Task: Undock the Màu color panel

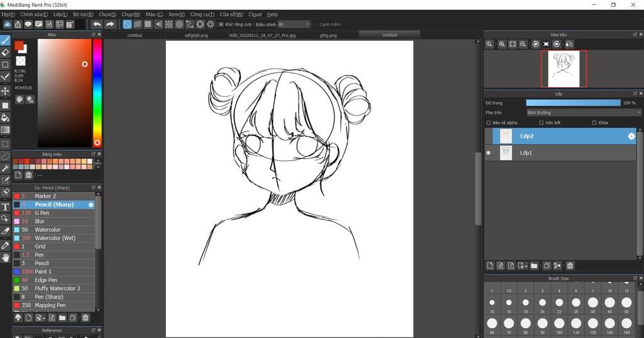Action: click(93, 35)
